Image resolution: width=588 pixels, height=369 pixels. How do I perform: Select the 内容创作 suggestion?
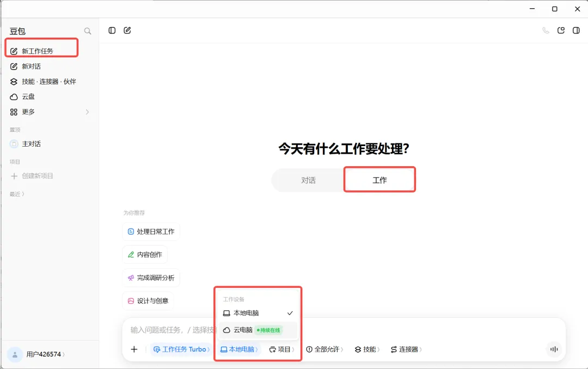[145, 255]
